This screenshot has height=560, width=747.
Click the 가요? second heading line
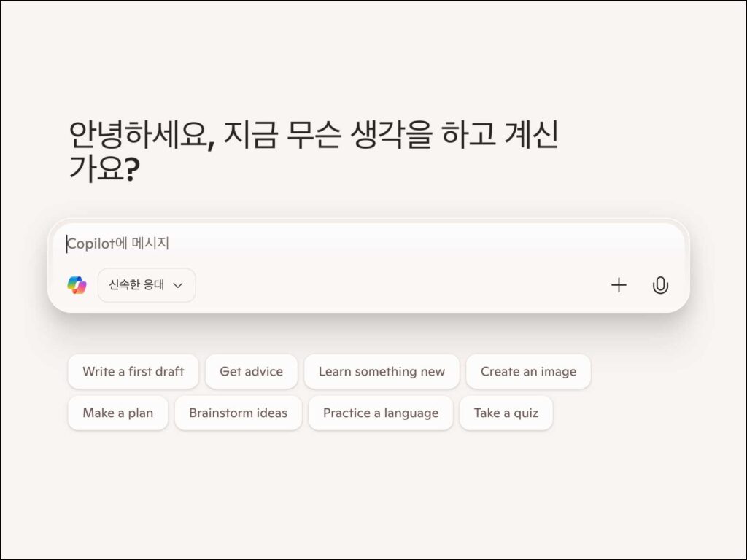105,168
